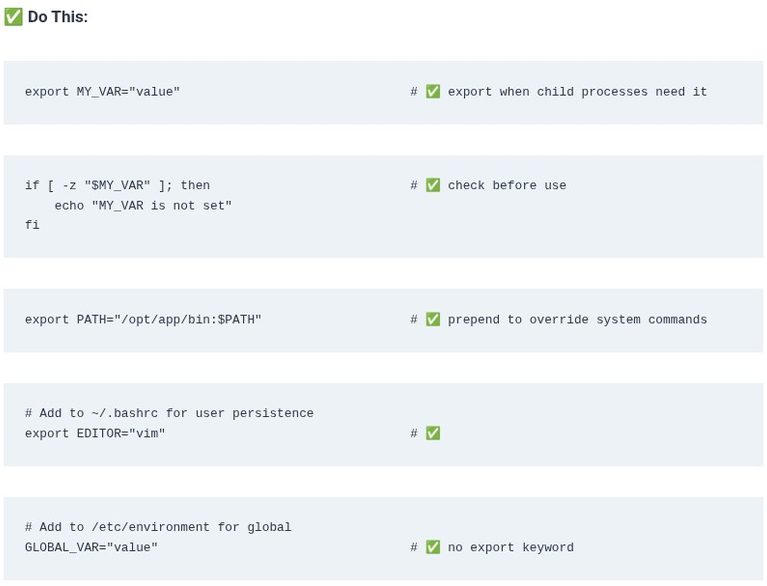Image resolution: width=767 pixels, height=586 pixels.
Task: Click the comment 'no export keyword'
Action: pos(511,547)
